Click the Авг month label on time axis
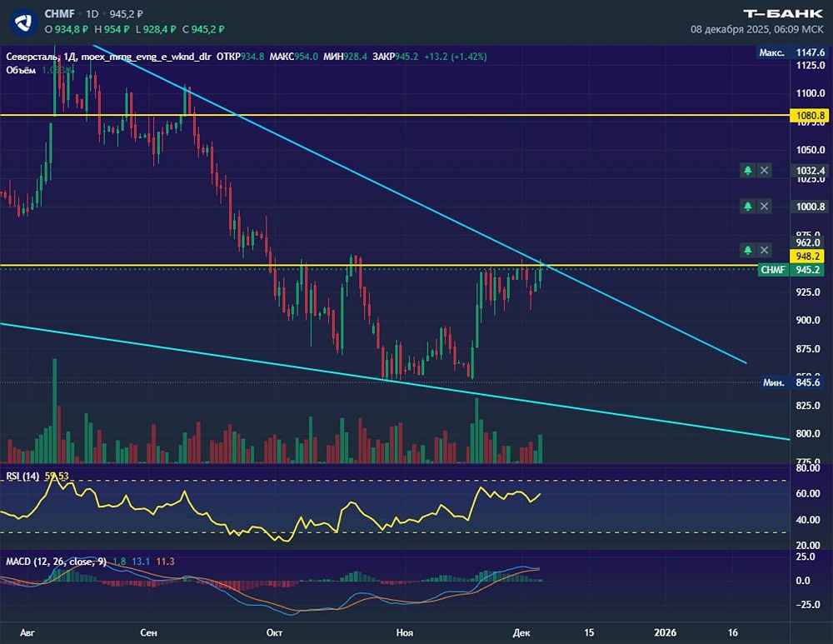 tap(27, 632)
